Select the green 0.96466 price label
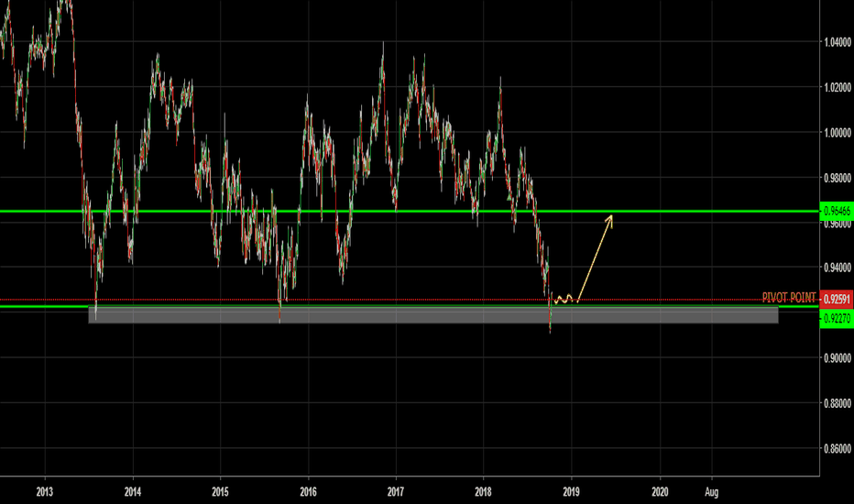This screenshot has height=504, width=854. [836, 211]
